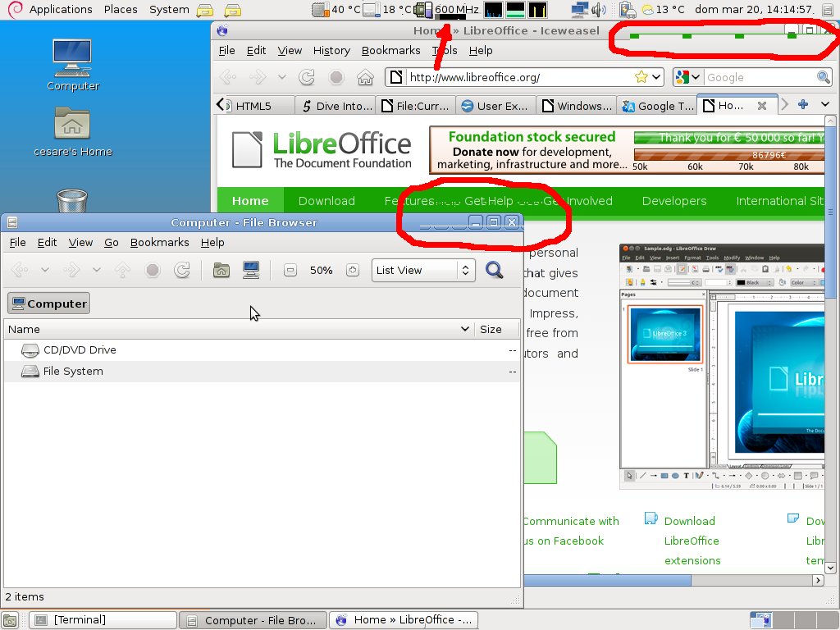Switch to the Dive Into tab

coord(336,106)
